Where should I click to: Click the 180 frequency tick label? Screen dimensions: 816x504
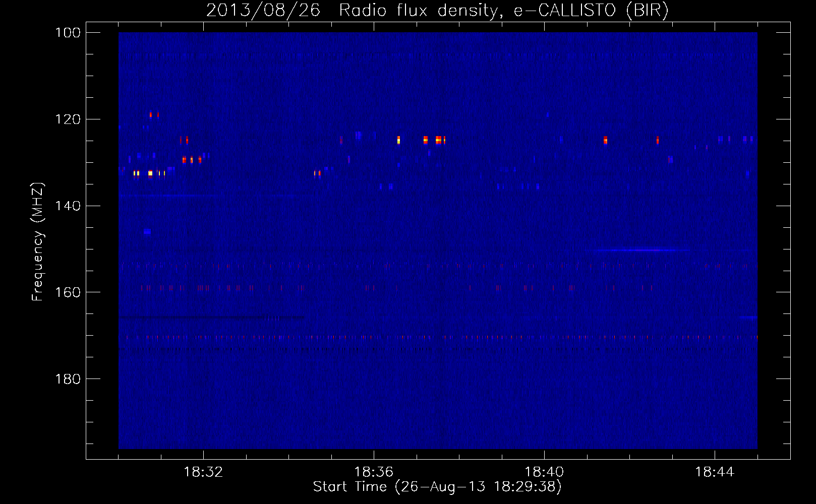click(68, 379)
